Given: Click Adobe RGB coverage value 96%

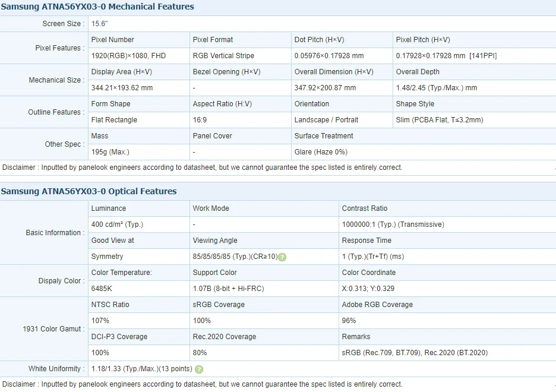Looking at the screenshot, I should [x=349, y=321].
